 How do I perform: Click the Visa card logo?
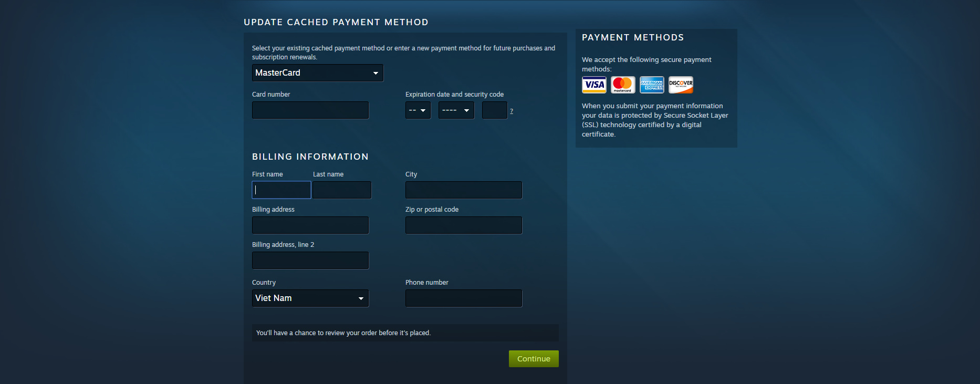click(594, 85)
